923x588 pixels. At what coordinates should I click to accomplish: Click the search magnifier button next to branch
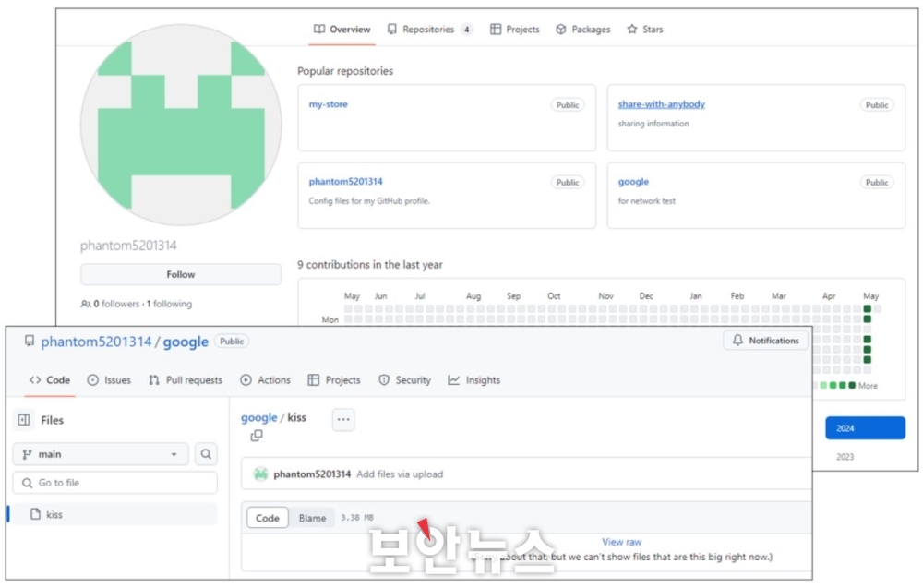click(x=206, y=454)
